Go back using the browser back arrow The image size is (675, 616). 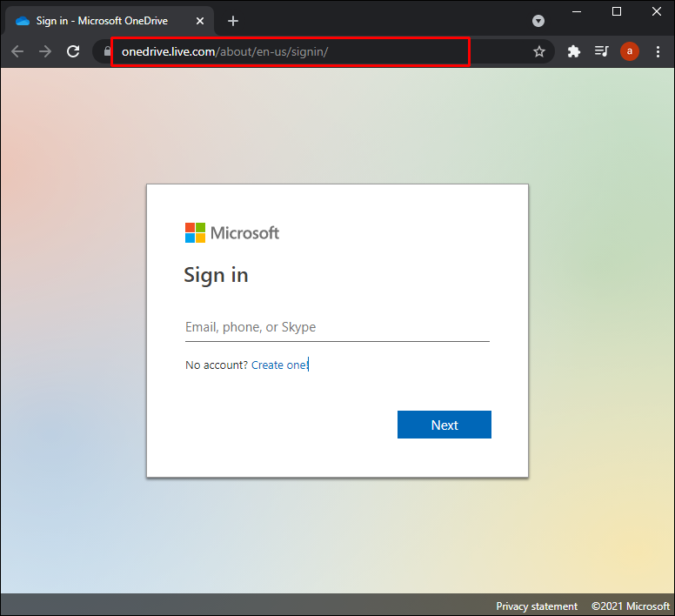point(17,51)
